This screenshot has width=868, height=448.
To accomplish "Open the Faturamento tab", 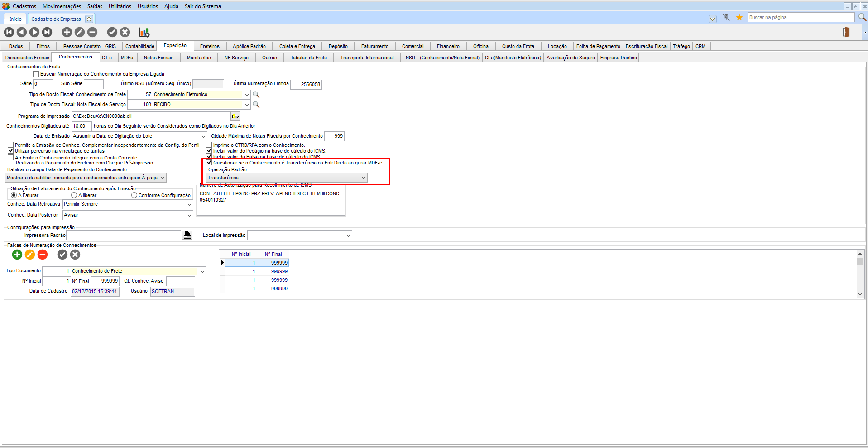I will [374, 46].
